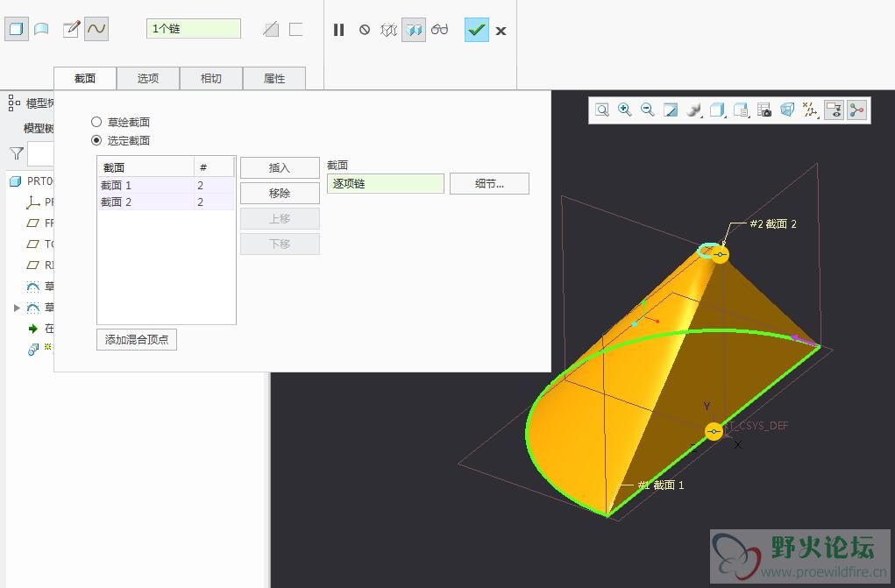Select the 截面 2 row in the table
895x588 pixels.
pos(166,202)
